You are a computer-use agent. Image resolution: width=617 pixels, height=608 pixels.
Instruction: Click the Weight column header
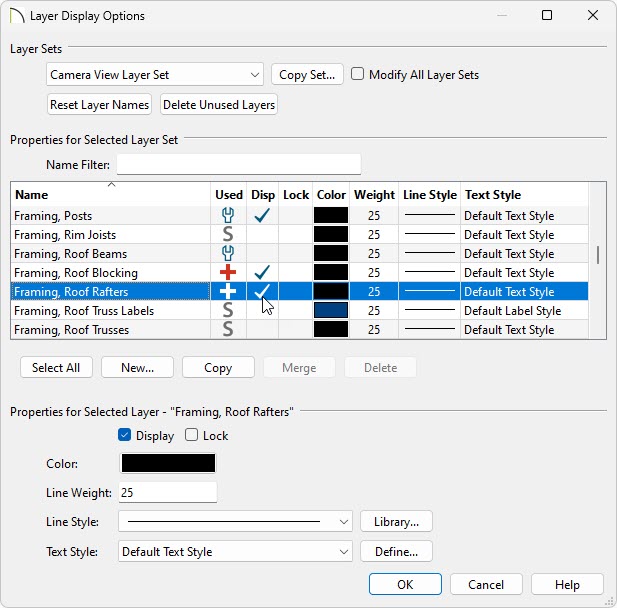click(374, 194)
